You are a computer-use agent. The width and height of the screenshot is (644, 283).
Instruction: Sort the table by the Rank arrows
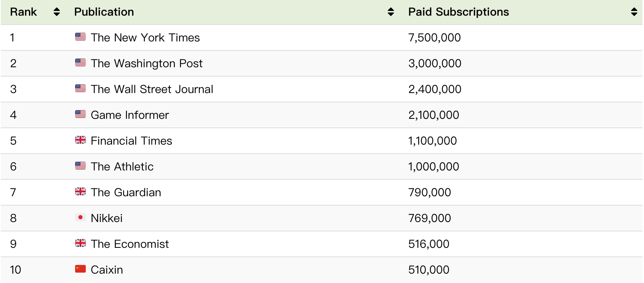point(57,12)
